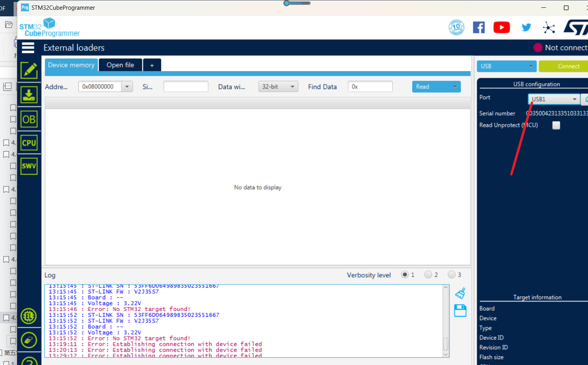The width and height of the screenshot is (588, 365).
Task: Open the Erasing & programming download icon
Action: point(29,95)
